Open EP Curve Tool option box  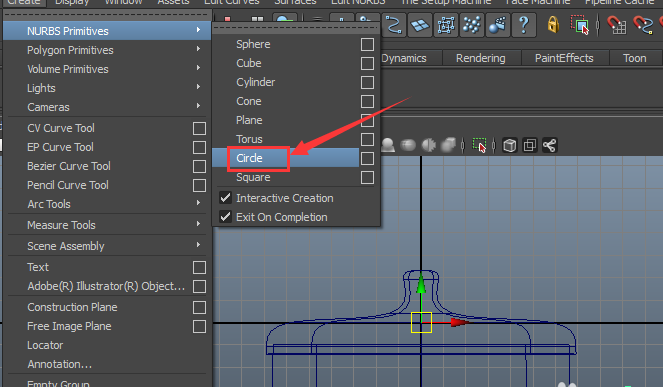(199, 148)
